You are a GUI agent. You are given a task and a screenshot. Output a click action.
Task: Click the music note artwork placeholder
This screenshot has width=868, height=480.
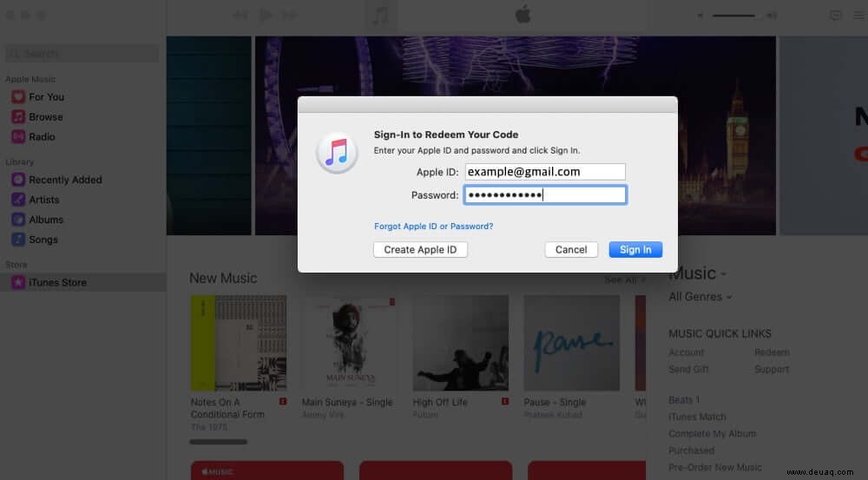pos(380,16)
